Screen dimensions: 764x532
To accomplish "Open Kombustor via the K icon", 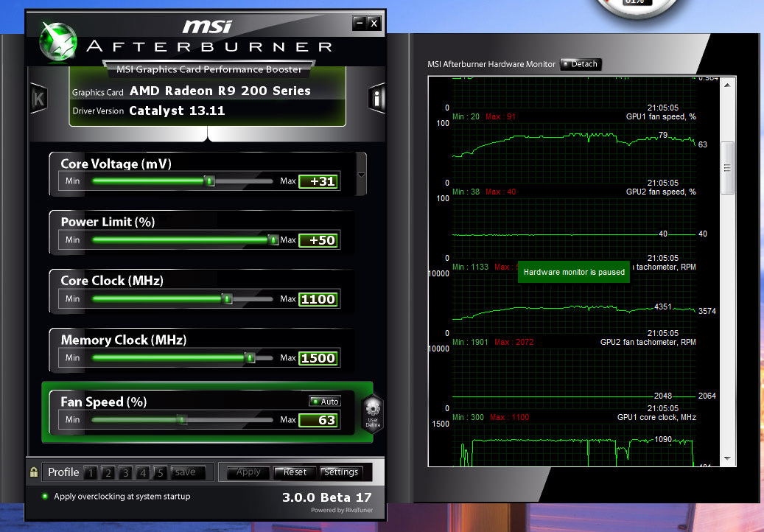I will pyautogui.click(x=38, y=99).
